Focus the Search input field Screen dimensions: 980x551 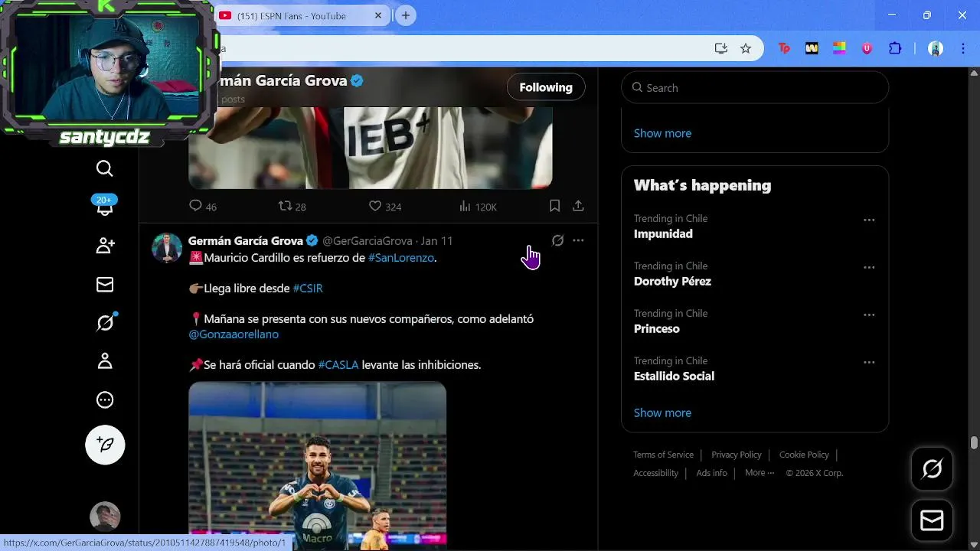[755, 88]
